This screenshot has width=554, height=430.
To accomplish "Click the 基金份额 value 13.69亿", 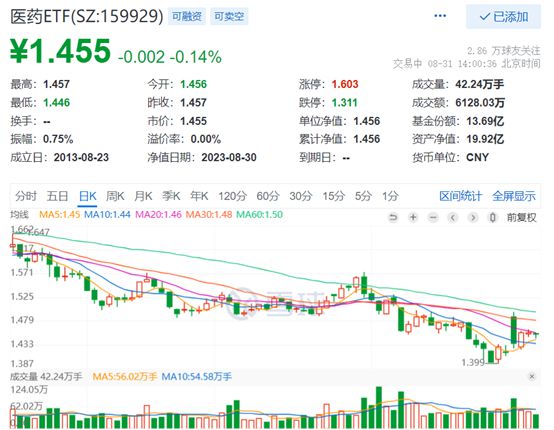I will (485, 121).
